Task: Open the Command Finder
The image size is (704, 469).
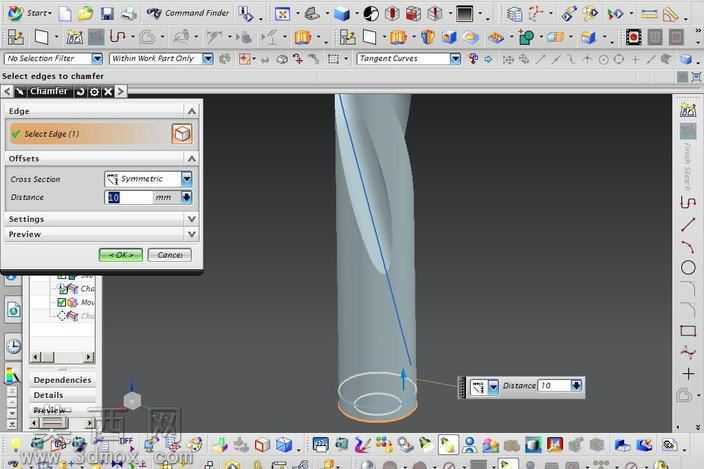Action: tap(189, 13)
